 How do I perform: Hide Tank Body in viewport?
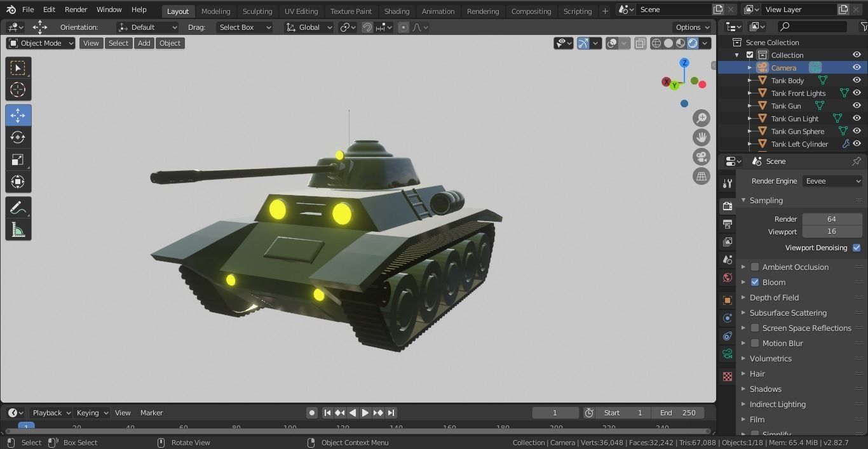(x=857, y=80)
